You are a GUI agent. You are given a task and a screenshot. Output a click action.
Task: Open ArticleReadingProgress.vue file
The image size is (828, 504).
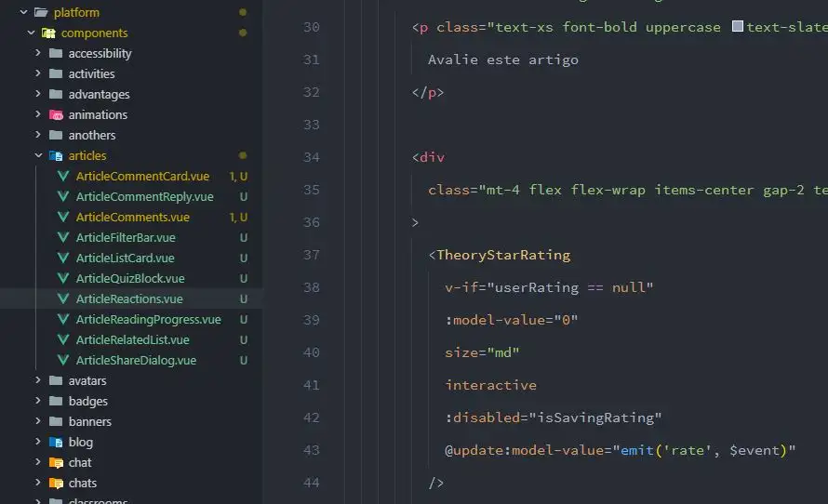pyautogui.click(x=148, y=319)
